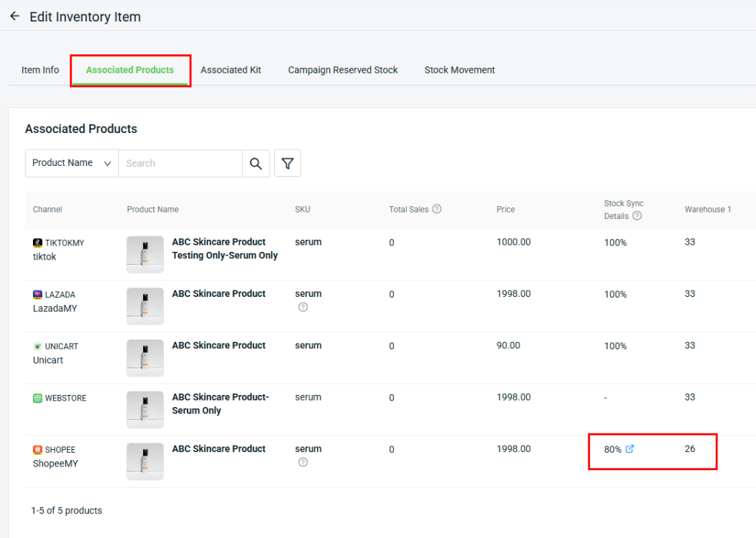Click the Stock Sync Details help icon
756x538 pixels.
[x=636, y=216]
